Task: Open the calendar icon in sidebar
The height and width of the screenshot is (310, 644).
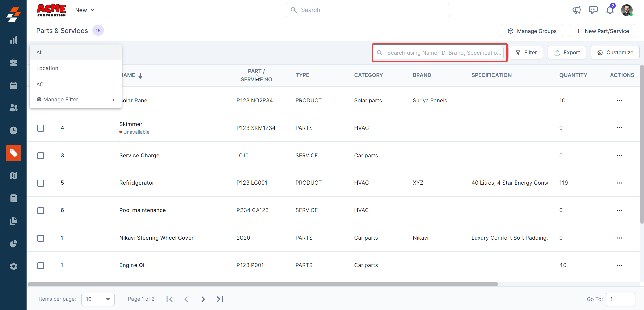Action: tap(13, 85)
